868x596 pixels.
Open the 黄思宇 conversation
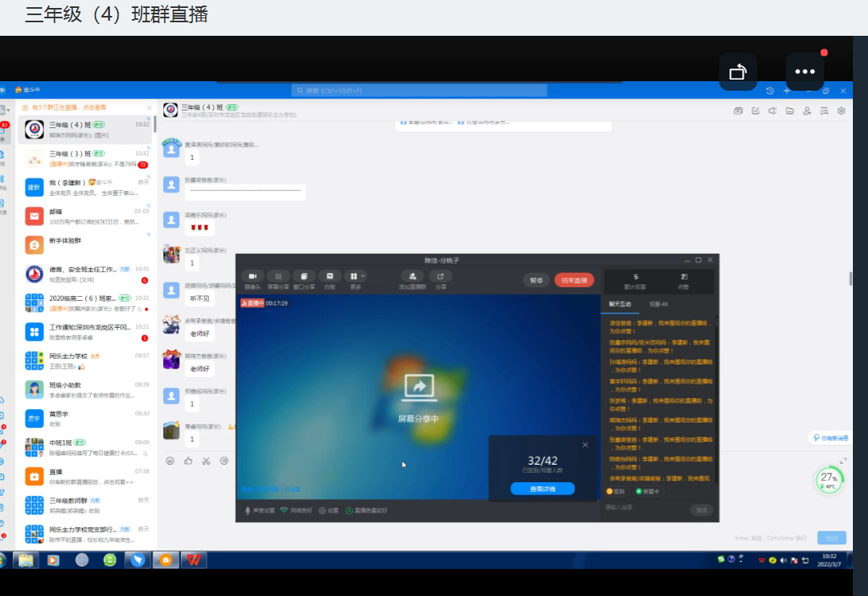(x=86, y=419)
